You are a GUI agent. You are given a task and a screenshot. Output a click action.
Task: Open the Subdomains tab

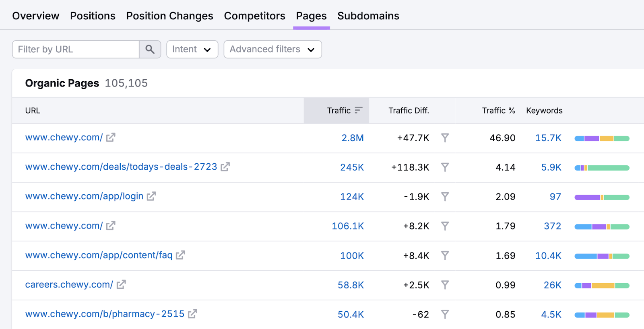[368, 16]
